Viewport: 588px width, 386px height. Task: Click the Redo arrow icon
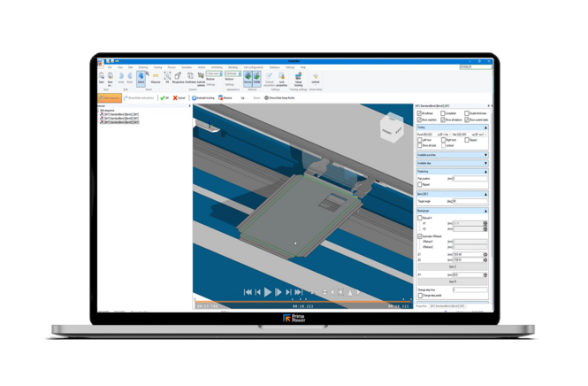[x=130, y=77]
